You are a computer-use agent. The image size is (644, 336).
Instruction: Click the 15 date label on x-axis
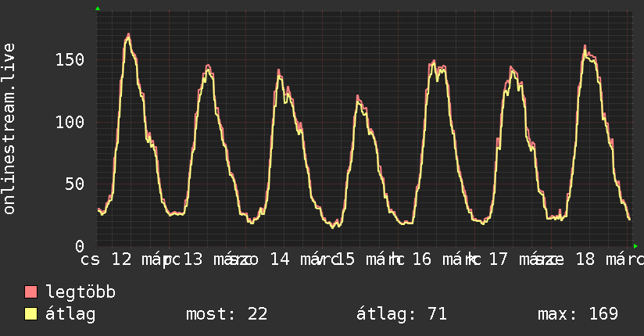[x=345, y=259]
